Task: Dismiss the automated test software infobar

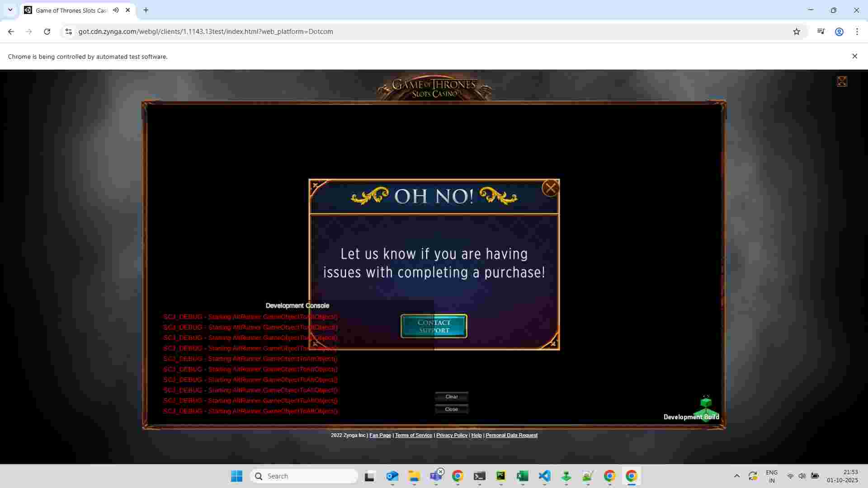Action: pyautogui.click(x=854, y=56)
